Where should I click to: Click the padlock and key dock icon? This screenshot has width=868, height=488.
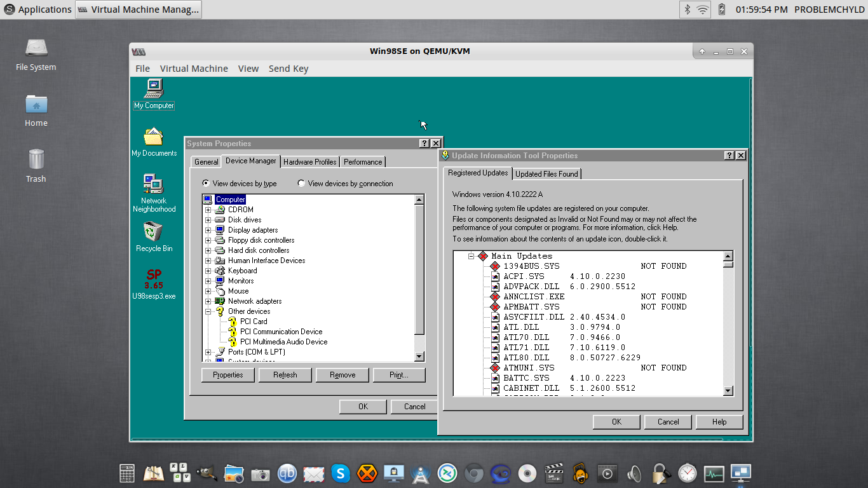[661, 473]
